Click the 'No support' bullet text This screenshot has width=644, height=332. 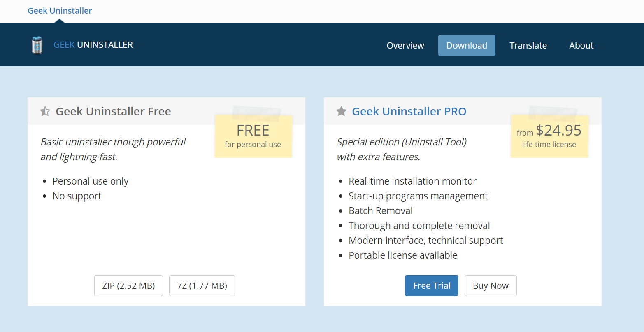coord(77,196)
